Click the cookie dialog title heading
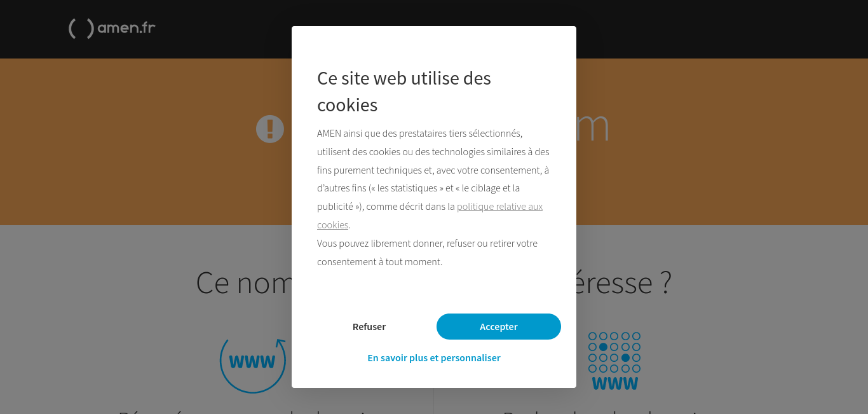 (x=404, y=92)
